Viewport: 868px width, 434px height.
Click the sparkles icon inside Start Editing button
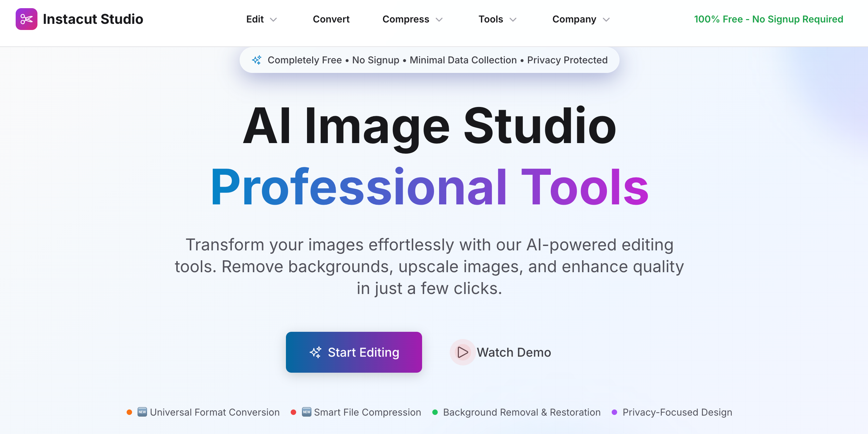click(x=316, y=352)
